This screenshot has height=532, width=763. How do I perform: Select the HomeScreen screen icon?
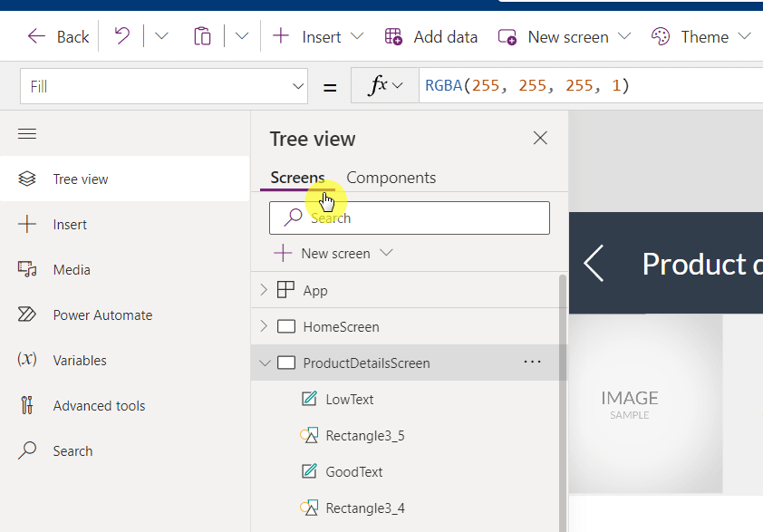pyautogui.click(x=286, y=326)
